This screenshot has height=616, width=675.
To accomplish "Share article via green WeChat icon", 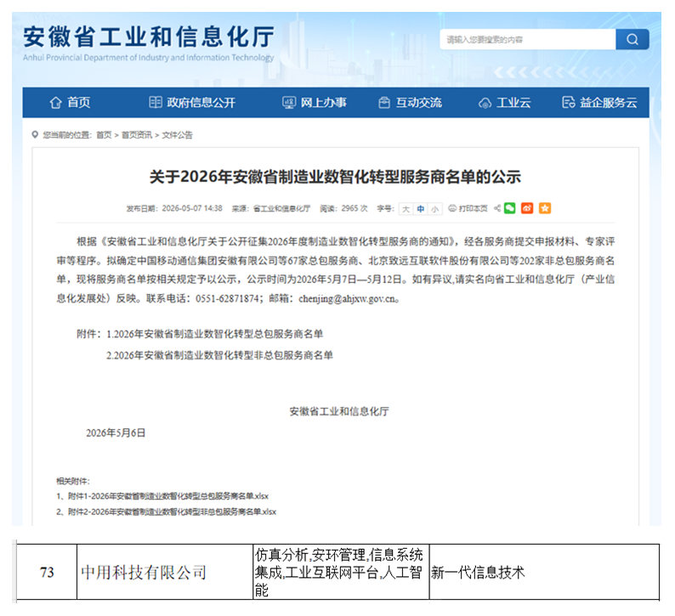I will click(510, 208).
